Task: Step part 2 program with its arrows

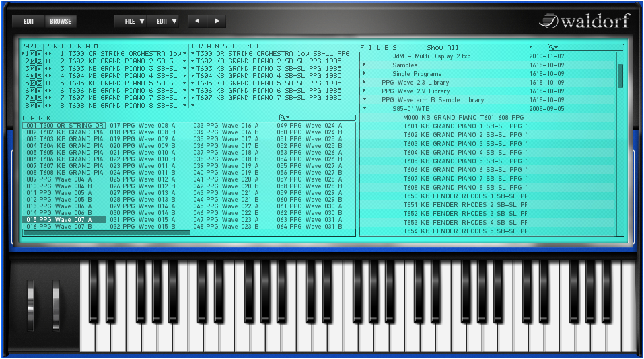Action: (x=48, y=61)
